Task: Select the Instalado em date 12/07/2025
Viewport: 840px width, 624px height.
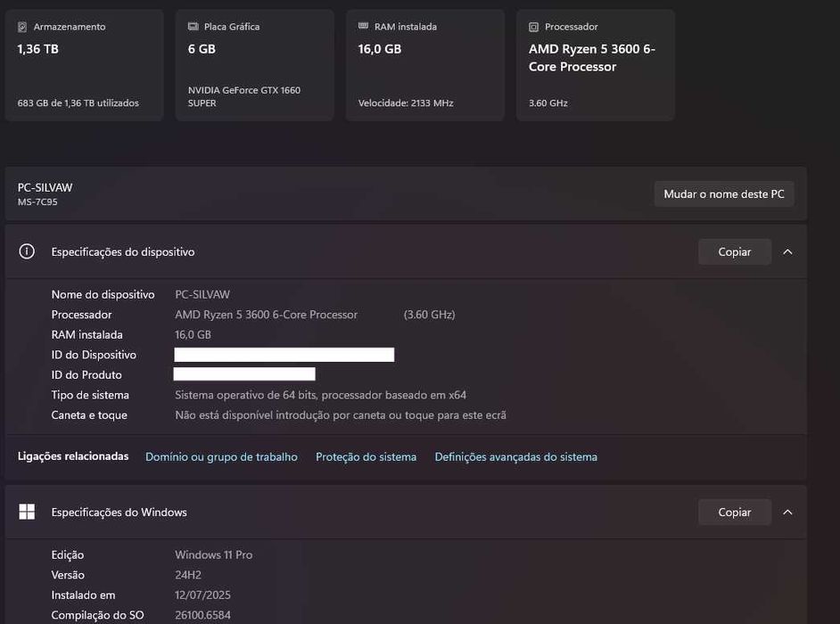Action: pos(202,595)
